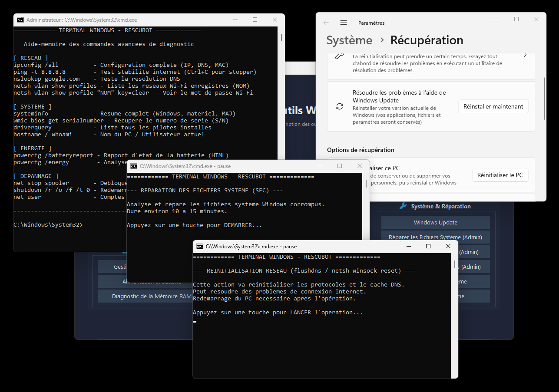This screenshot has width=559, height=392.
Task: Launch Réparer les Fichiers Système (Admin)
Action: (x=436, y=237)
